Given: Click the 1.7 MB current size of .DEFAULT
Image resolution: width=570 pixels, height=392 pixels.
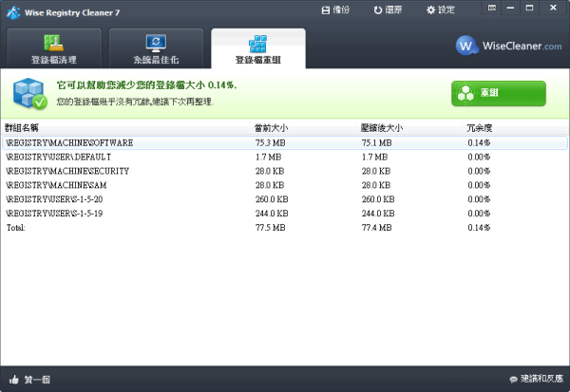Looking at the screenshot, I should point(268,157).
